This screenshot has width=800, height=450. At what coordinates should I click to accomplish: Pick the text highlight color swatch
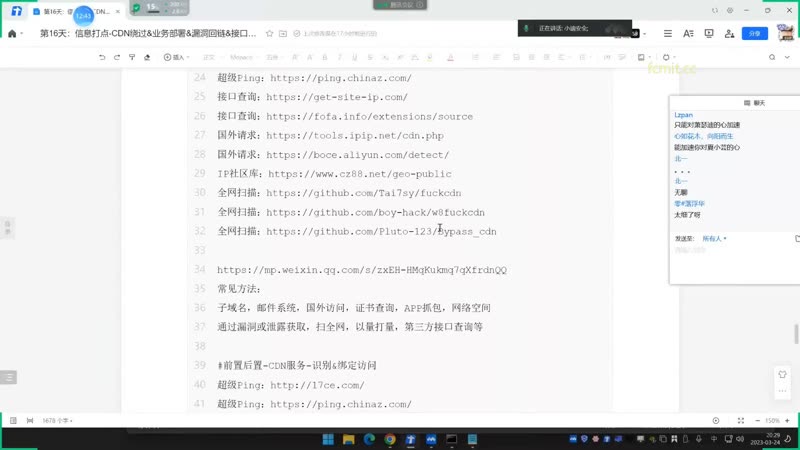tap(430, 57)
